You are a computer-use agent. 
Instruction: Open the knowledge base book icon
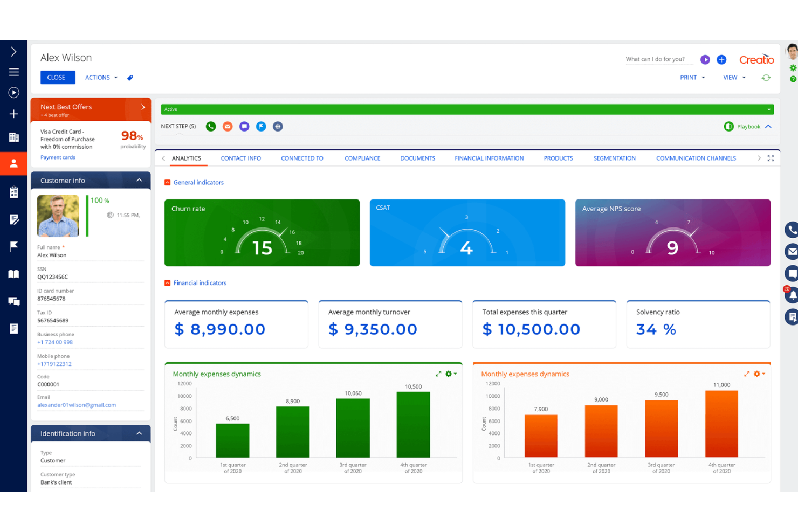coord(13,274)
